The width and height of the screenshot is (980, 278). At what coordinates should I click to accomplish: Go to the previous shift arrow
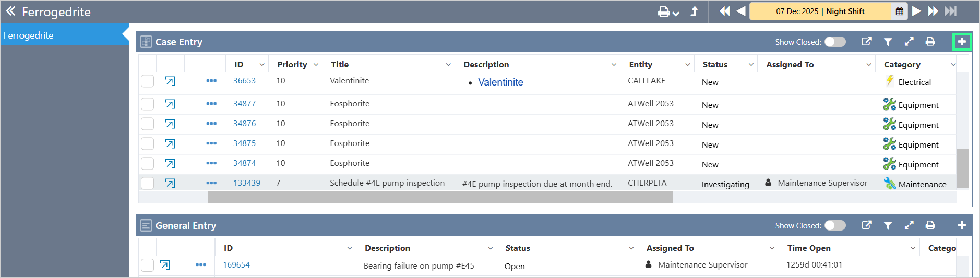[741, 11]
